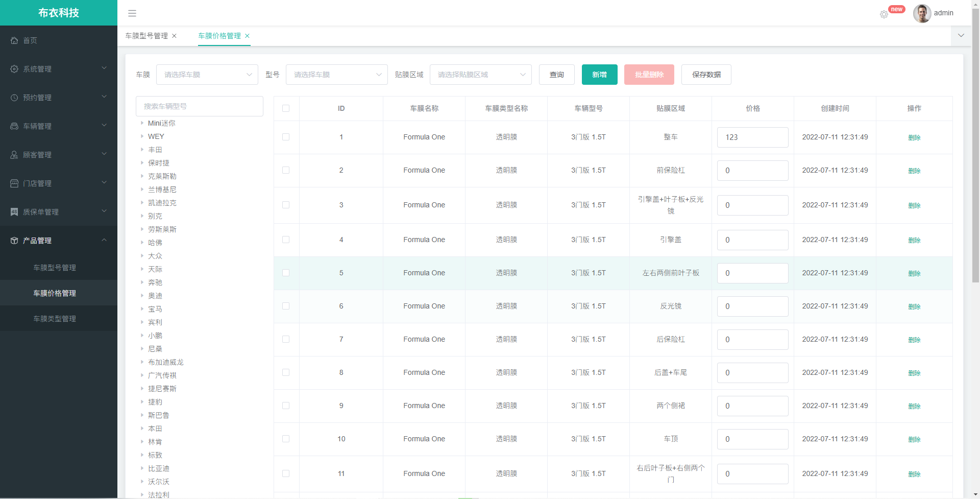980x499 pixels.
Task: Click the admin username text
Action: coord(943,13)
